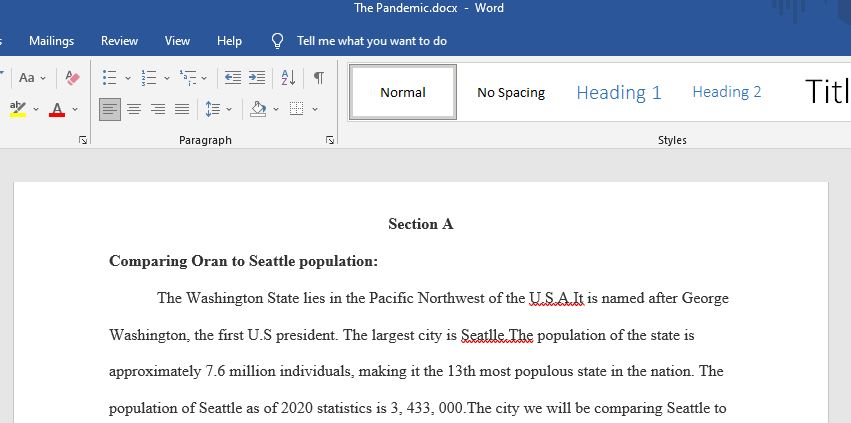Click the Clear All Formatting eraser icon
Image resolution: width=851 pixels, height=423 pixels.
tap(72, 78)
